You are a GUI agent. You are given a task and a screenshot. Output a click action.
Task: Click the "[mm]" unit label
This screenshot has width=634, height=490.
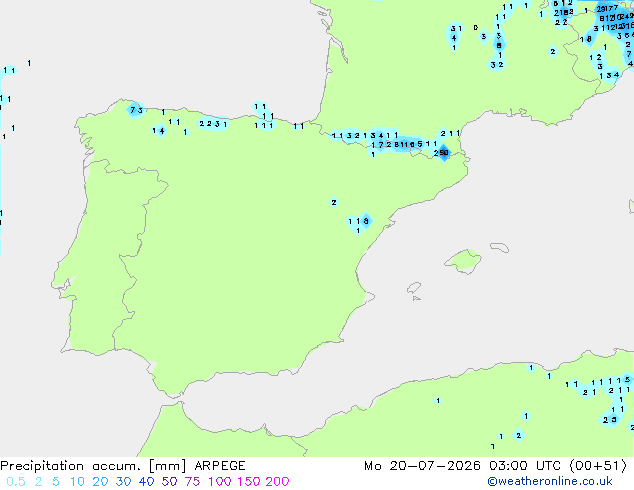[x=167, y=466]
